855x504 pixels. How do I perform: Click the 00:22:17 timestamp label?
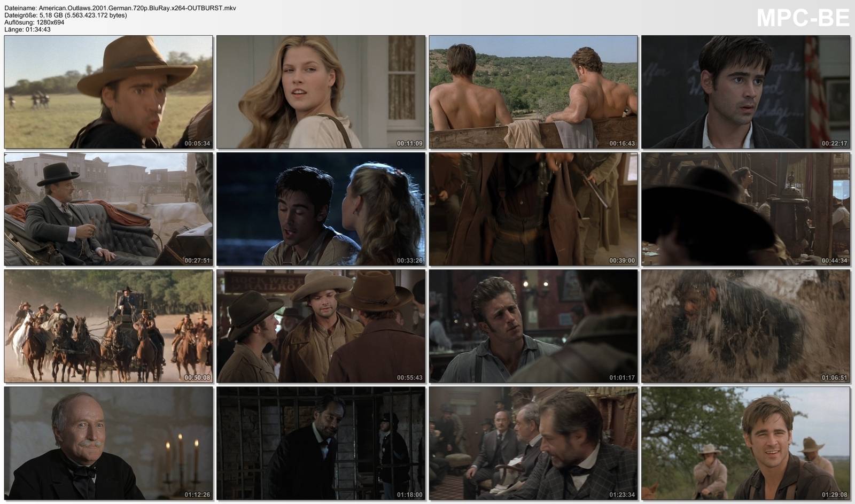tap(835, 143)
